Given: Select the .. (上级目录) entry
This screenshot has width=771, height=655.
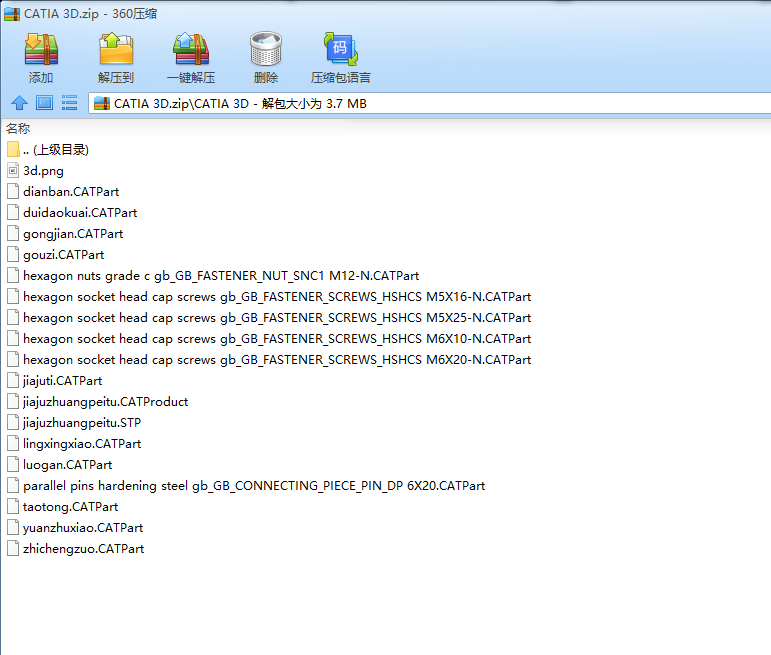Looking at the screenshot, I should [x=56, y=149].
